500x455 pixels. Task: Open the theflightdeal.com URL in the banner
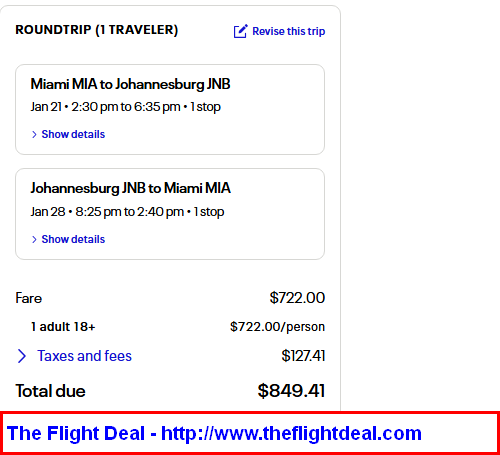tap(291, 433)
